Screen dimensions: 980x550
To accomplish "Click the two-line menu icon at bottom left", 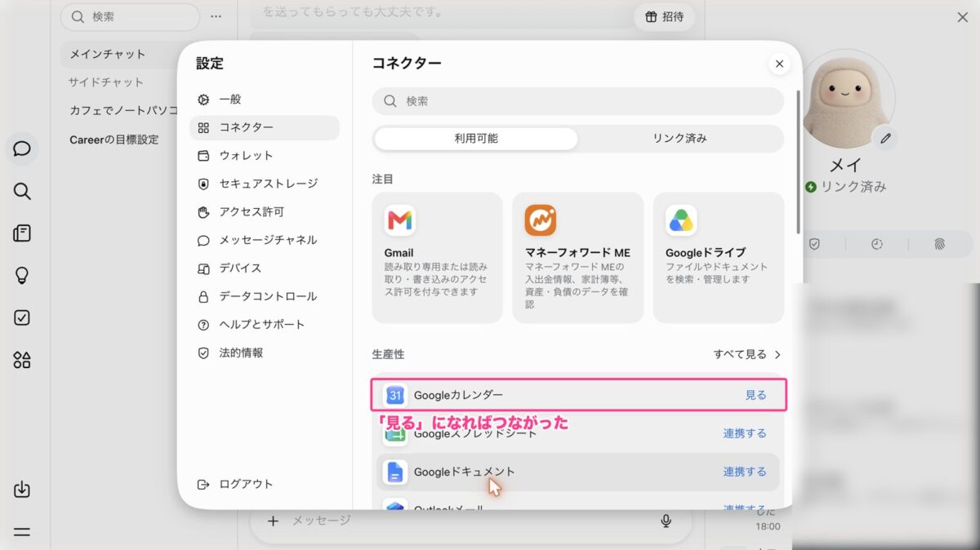I will coord(22,531).
